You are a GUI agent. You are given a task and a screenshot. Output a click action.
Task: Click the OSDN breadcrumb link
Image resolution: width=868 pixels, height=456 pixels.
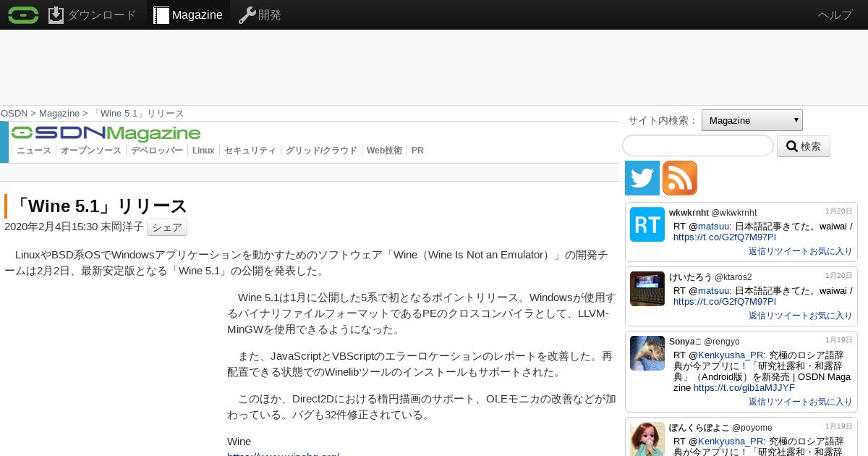click(x=14, y=114)
